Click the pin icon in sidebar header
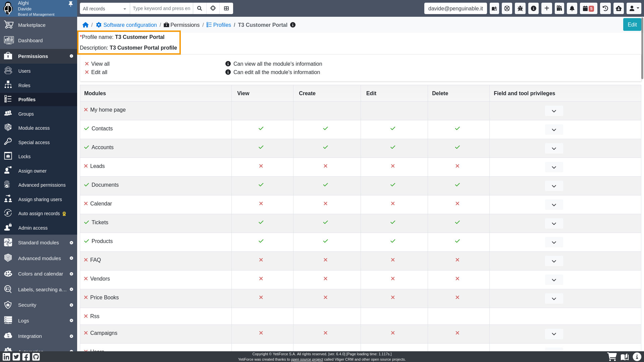This screenshot has width=644, height=362. (x=70, y=4)
